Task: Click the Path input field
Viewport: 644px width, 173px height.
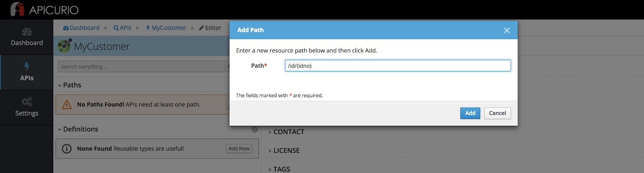Action: click(398, 66)
